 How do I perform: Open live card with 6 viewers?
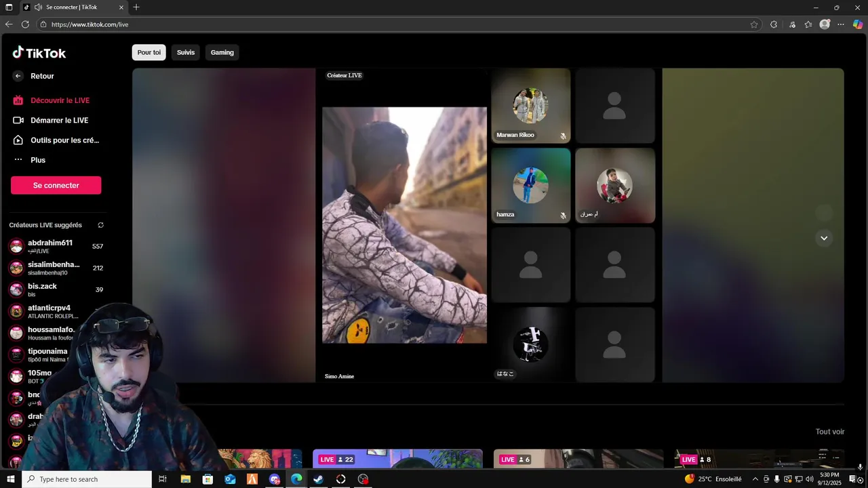click(578, 459)
